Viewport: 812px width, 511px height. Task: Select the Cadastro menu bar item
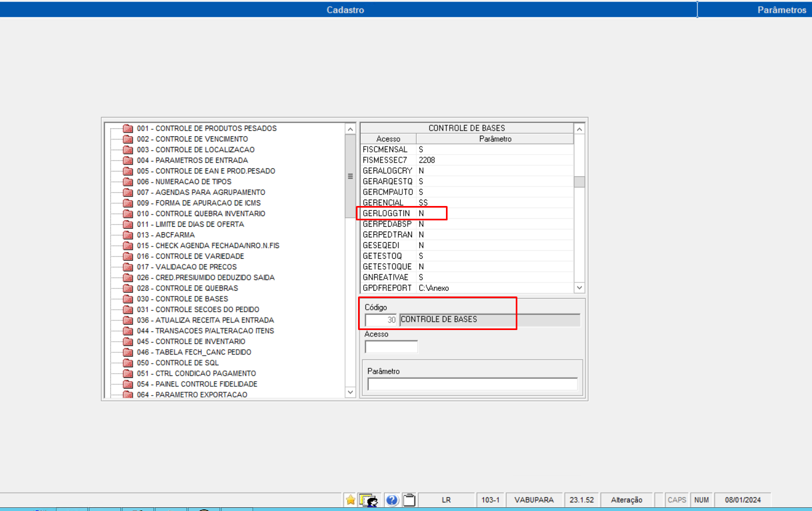346,9
